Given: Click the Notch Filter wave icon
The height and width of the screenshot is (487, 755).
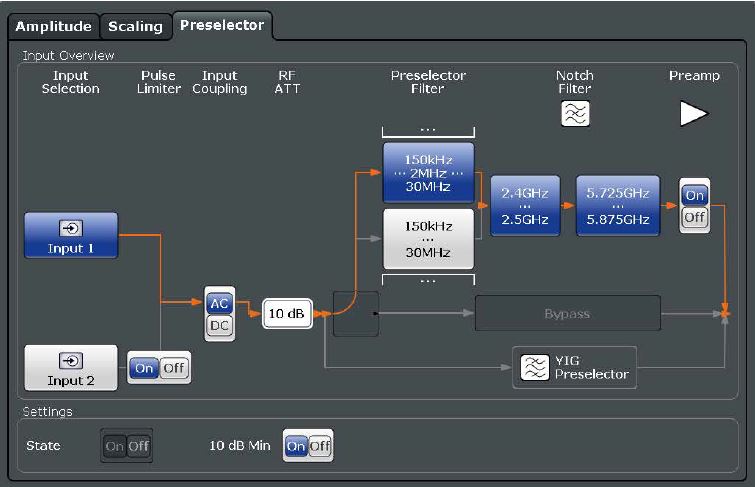Looking at the screenshot, I should pos(575,114).
